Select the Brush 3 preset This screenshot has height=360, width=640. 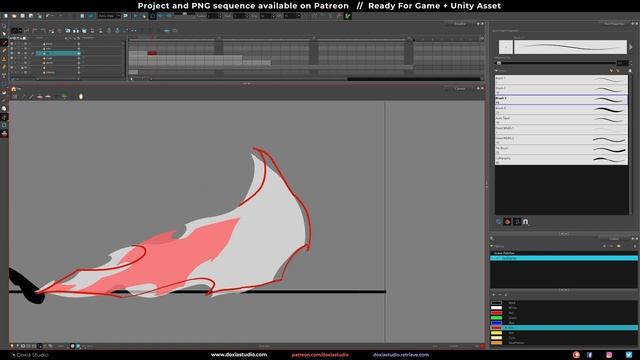click(x=561, y=100)
